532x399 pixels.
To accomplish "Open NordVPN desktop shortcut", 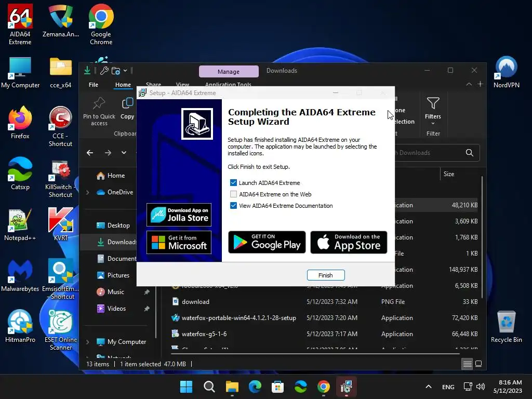I will pyautogui.click(x=506, y=73).
